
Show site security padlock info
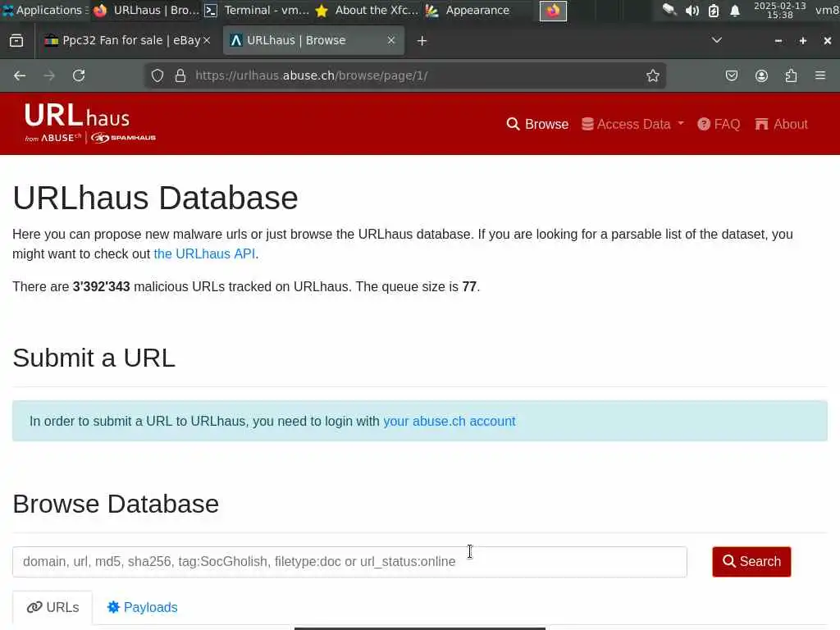point(180,75)
